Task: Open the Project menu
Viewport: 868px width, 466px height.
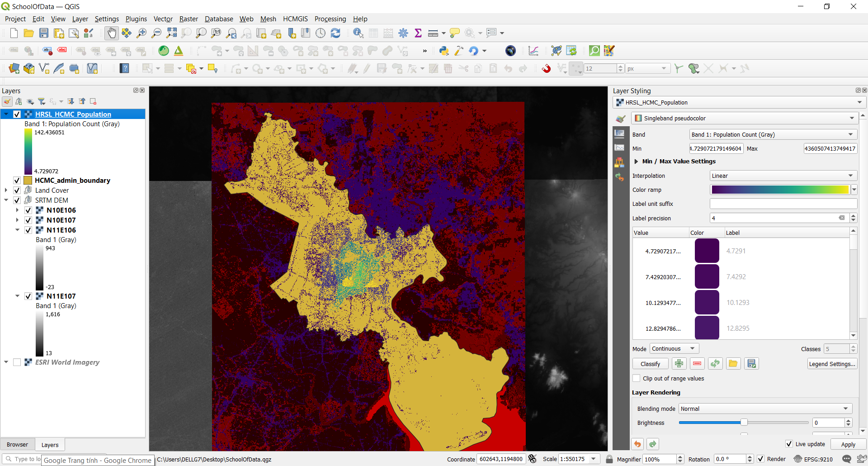Action: (x=15, y=19)
